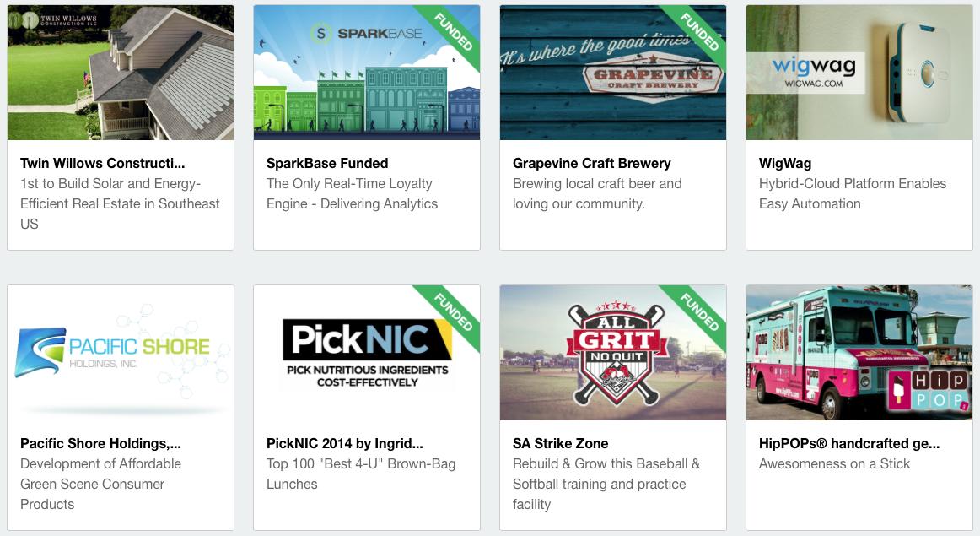Viewport: 980px width, 536px height.
Task: Click the PickNIC logo image
Action: [367, 353]
